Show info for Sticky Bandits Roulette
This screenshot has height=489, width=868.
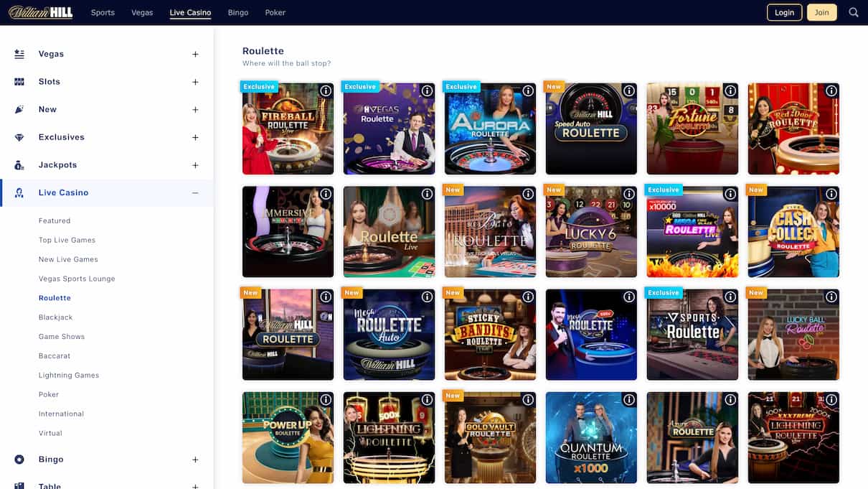528,297
